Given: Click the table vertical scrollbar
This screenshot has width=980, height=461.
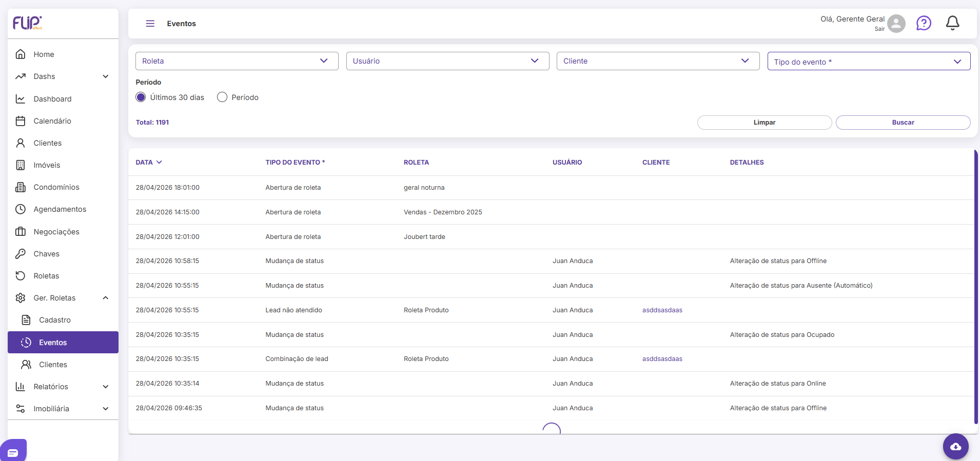Looking at the screenshot, I should 976,287.
